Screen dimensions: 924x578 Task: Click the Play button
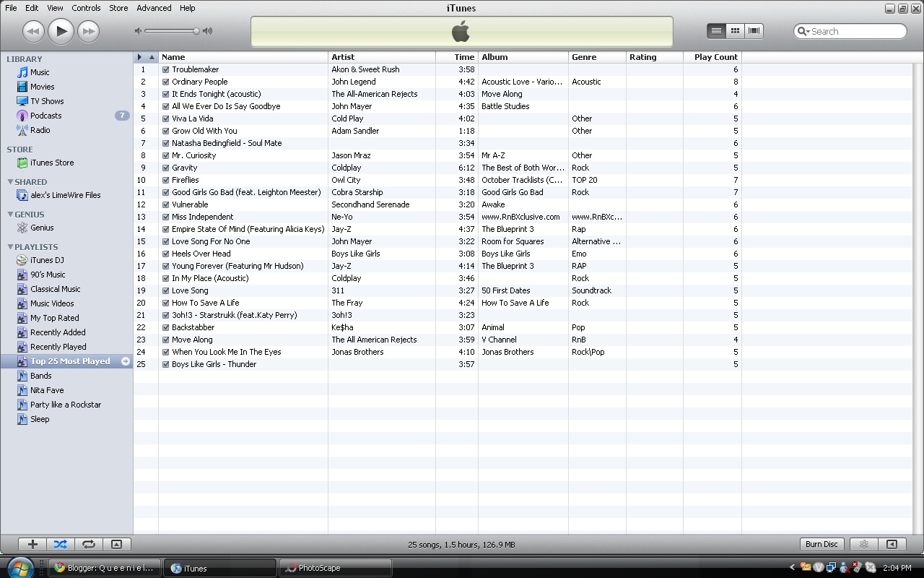click(61, 30)
